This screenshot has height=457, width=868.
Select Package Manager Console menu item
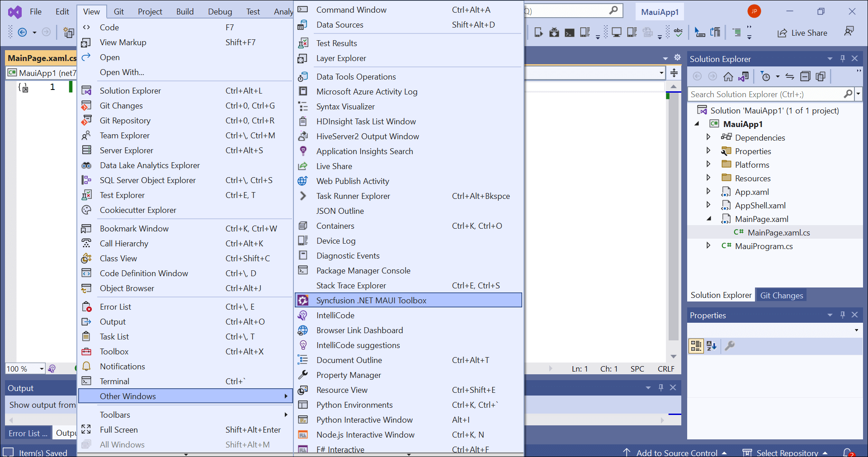coord(363,270)
